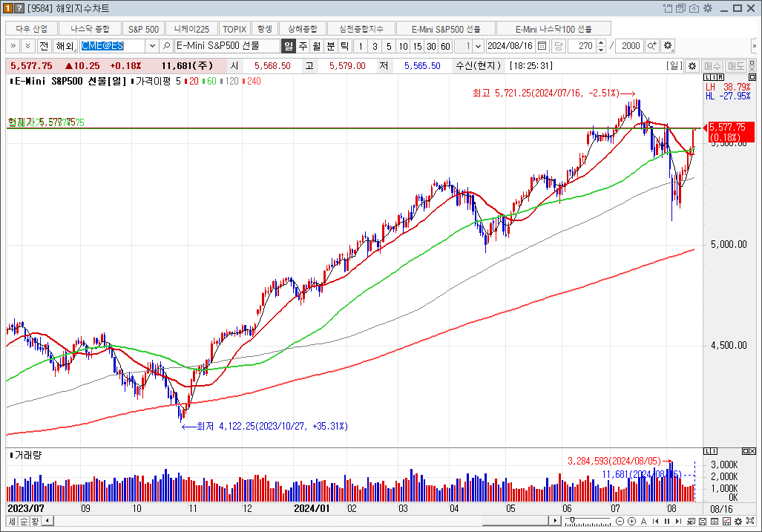Click the title bar settings cog icon

pyautogui.click(x=707, y=8)
